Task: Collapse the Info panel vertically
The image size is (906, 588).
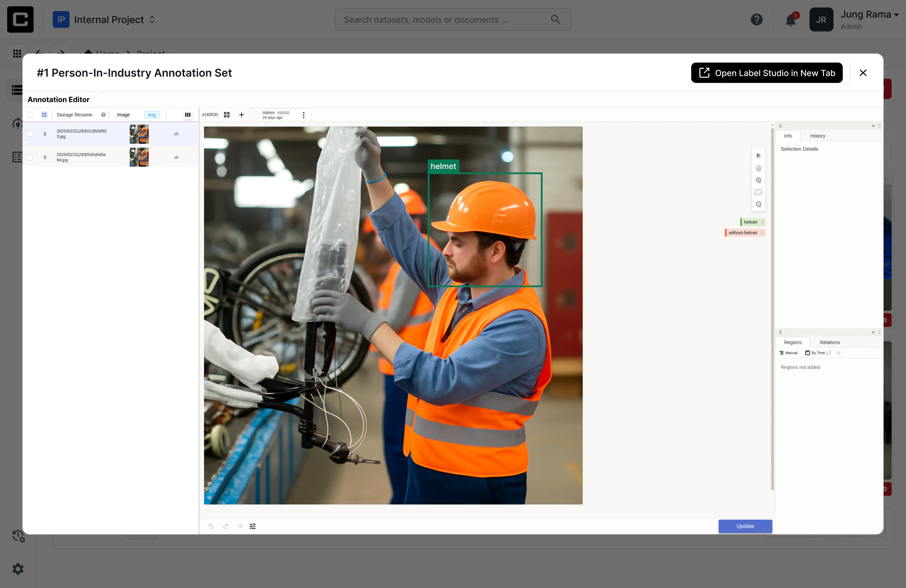Action: [x=879, y=126]
